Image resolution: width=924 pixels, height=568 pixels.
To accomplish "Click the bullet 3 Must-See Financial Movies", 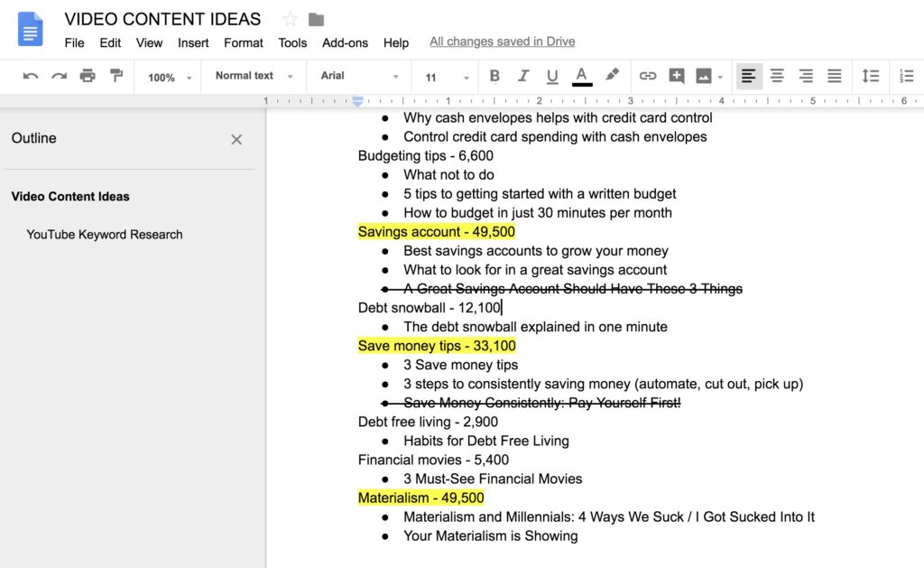I will coord(493,479).
